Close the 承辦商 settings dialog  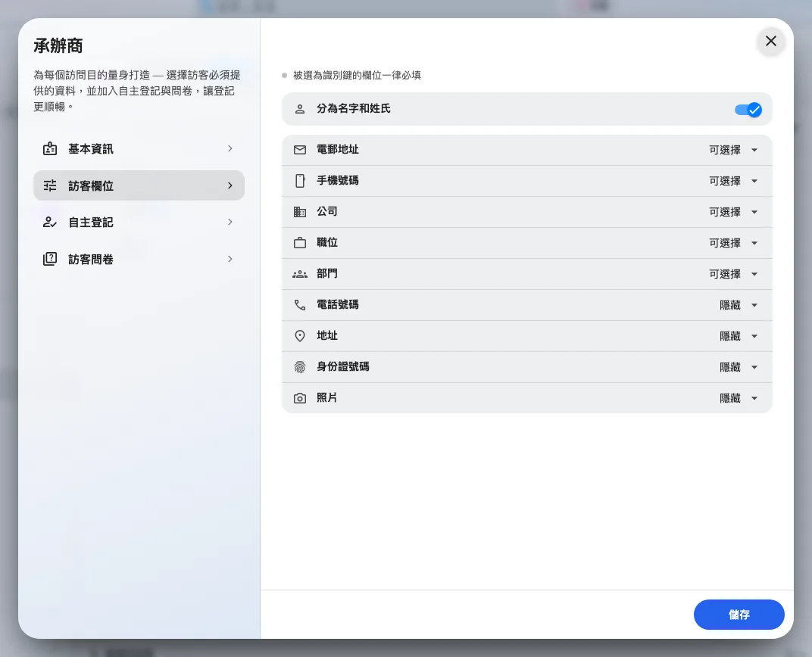[x=771, y=41]
